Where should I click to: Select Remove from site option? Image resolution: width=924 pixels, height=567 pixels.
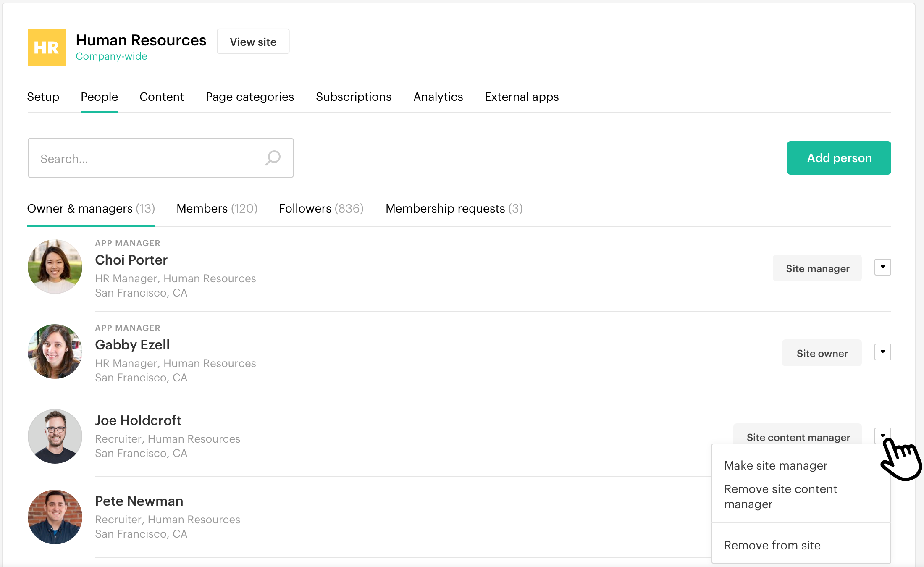[x=772, y=545]
